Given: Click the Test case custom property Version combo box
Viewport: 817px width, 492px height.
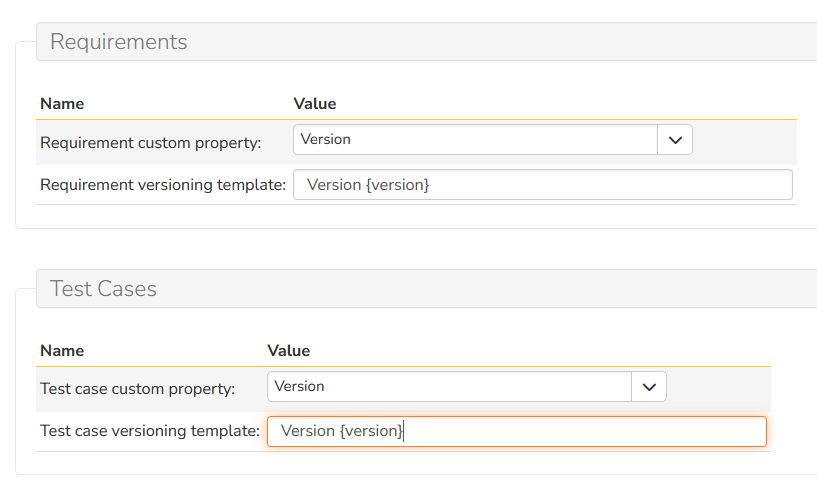Looking at the screenshot, I should 449,387.
